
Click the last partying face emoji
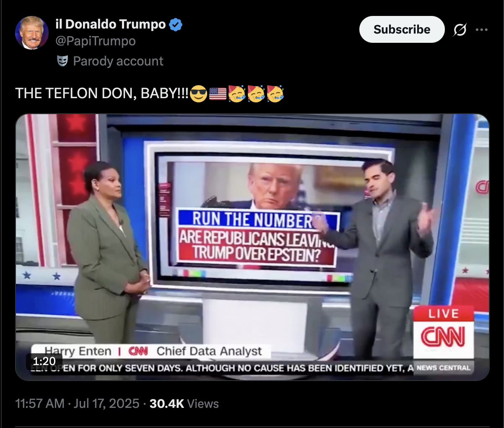pos(275,93)
